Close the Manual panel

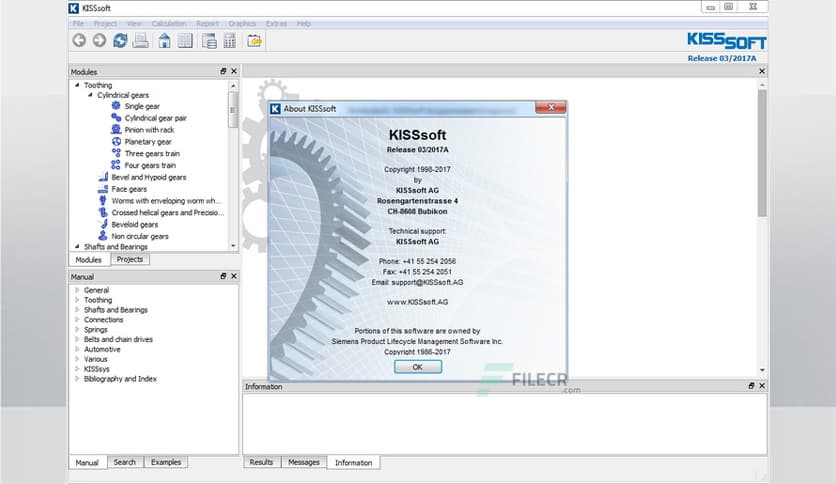coord(234,276)
